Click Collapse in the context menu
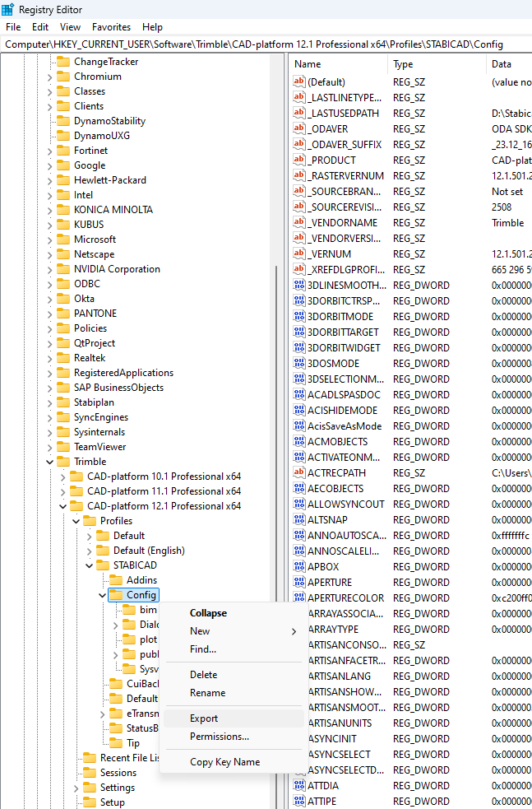This screenshot has height=809, width=532. tap(233, 613)
